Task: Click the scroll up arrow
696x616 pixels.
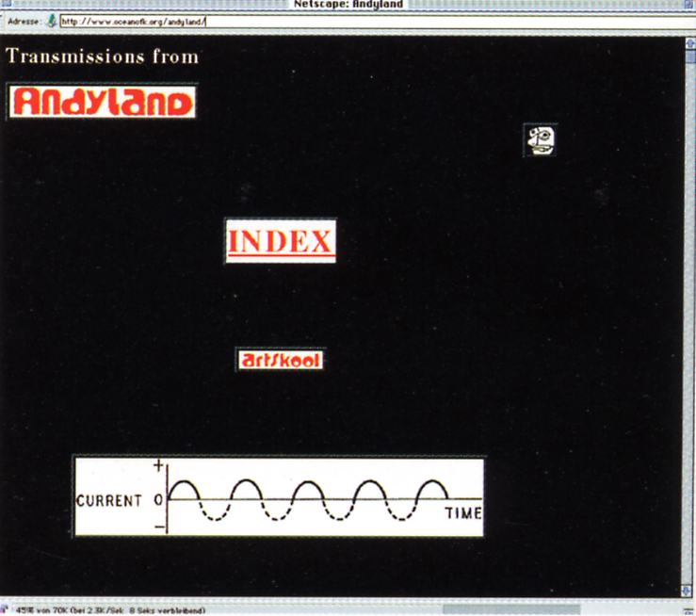Action: (x=690, y=43)
